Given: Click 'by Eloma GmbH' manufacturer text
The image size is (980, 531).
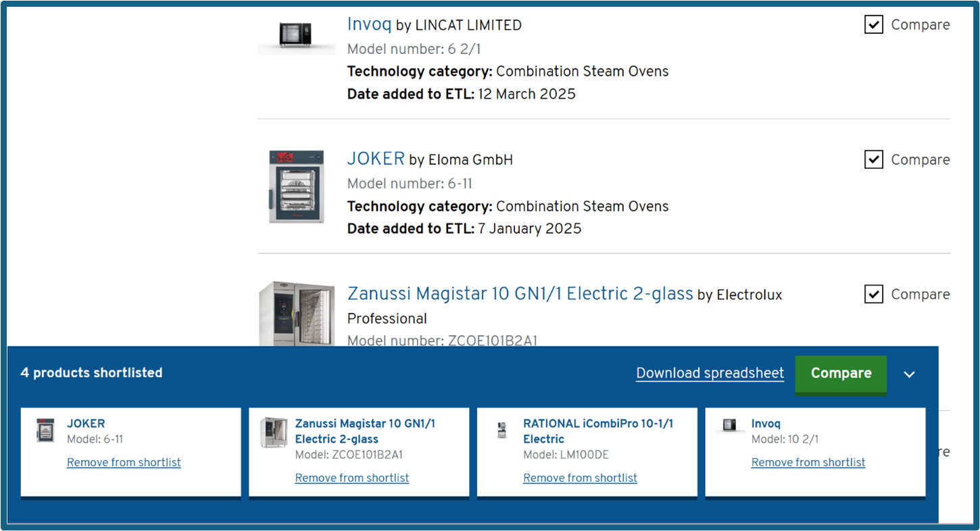Looking at the screenshot, I should 461,160.
